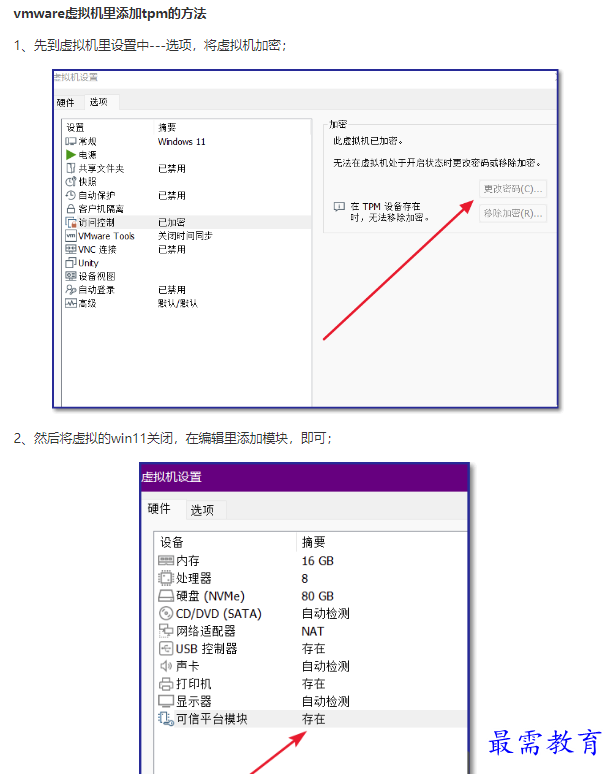610x774 pixels.
Task: Click the USB 控制器 icon
Action: pyautogui.click(x=166, y=648)
